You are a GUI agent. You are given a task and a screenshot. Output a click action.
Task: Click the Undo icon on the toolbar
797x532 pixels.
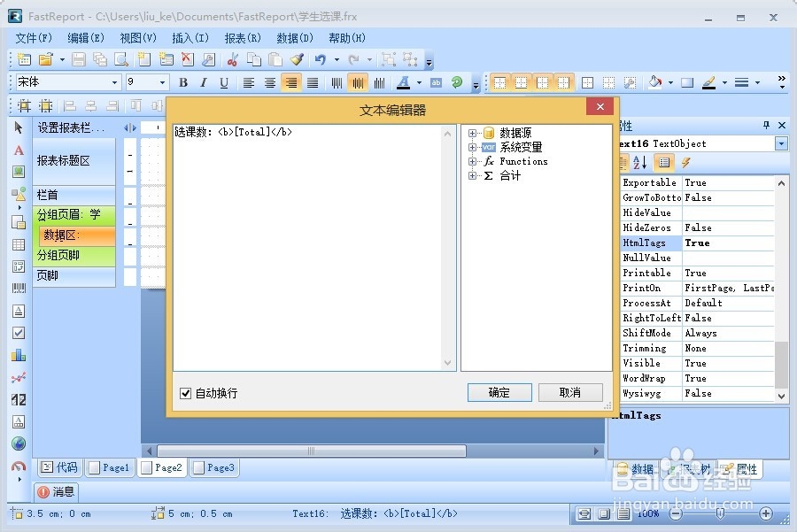[320, 60]
